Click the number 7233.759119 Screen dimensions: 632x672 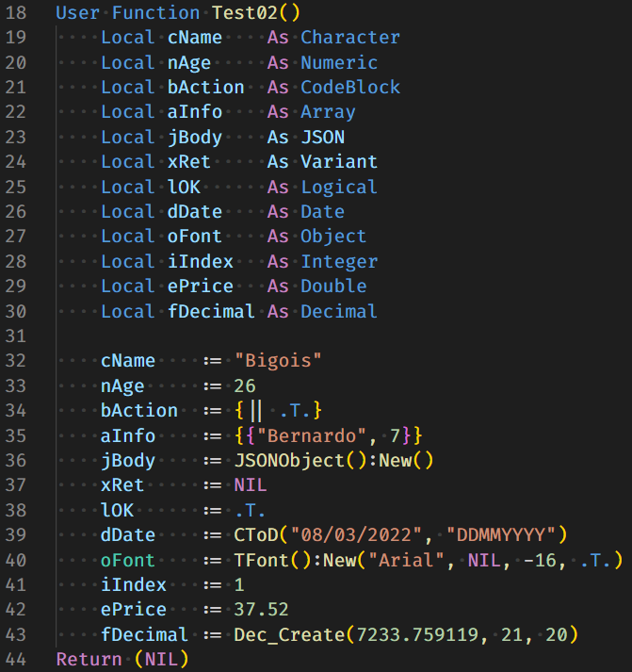click(x=417, y=634)
